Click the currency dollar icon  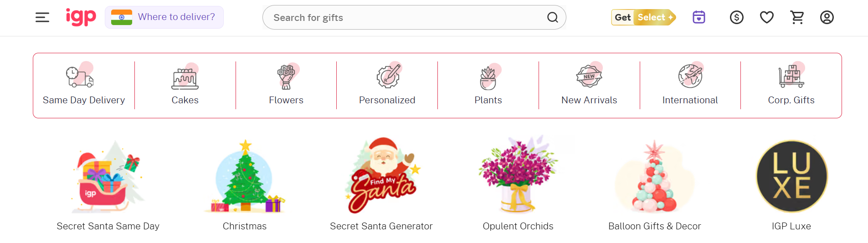tap(737, 17)
